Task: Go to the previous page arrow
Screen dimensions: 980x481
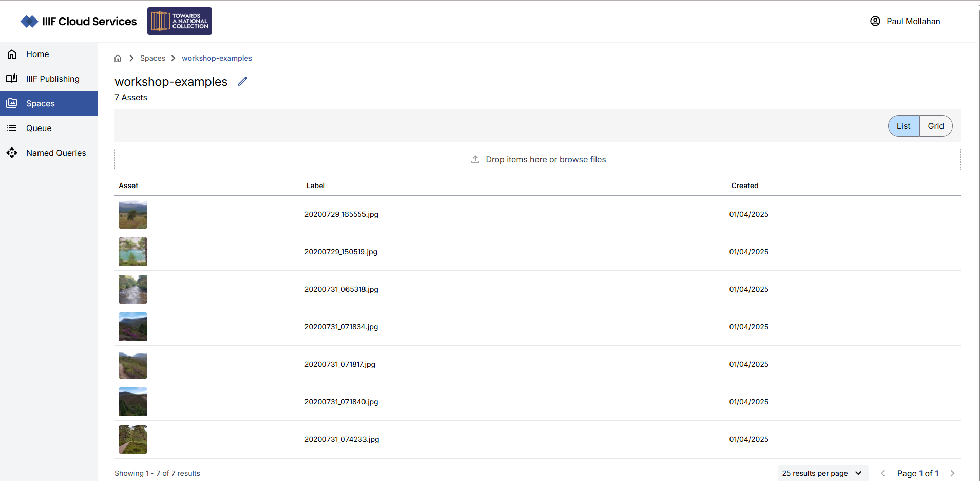Action: (883, 473)
